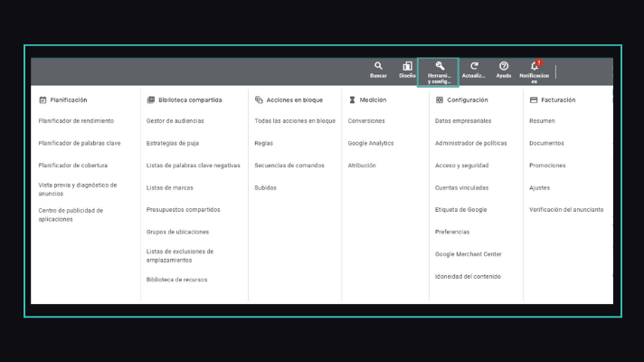The width and height of the screenshot is (644, 362).
Task: Click the Facturación heading text
Action: tap(558, 100)
